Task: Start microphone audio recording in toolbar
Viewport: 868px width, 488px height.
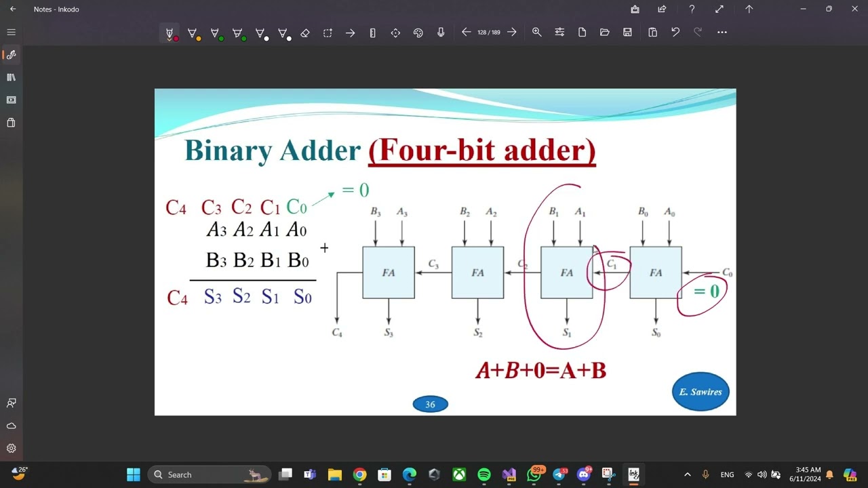Action: pos(441,33)
